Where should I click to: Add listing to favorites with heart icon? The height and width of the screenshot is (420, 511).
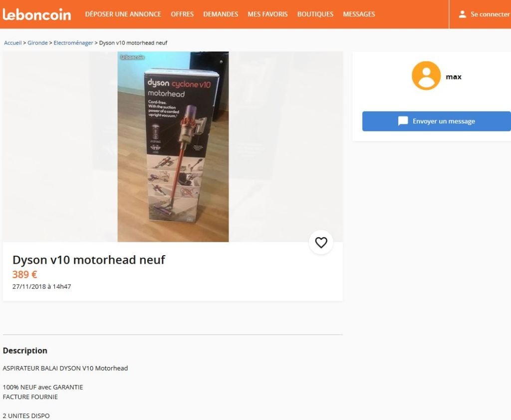coord(321,242)
